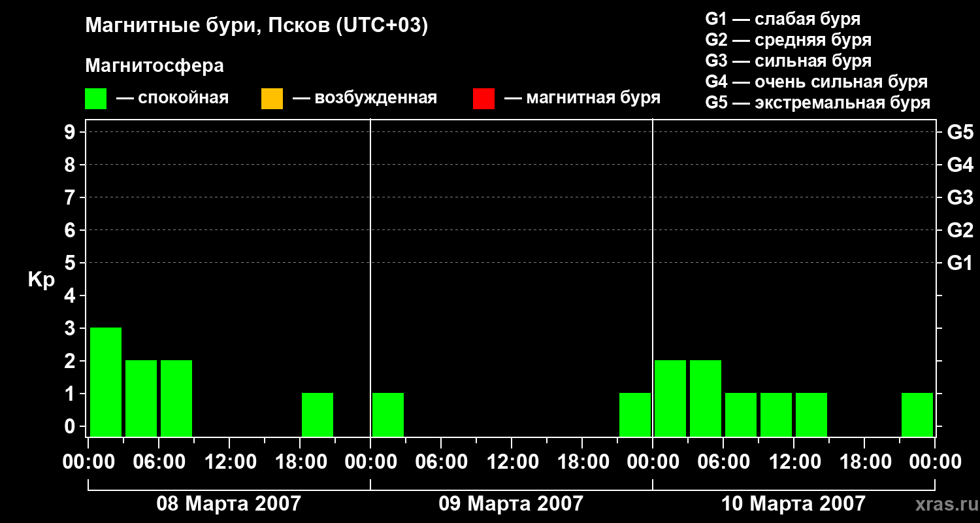The width and height of the screenshot is (980, 523).
Task: Click the 03:00–06:00 bar on 10 Марта
Action: coord(706,398)
